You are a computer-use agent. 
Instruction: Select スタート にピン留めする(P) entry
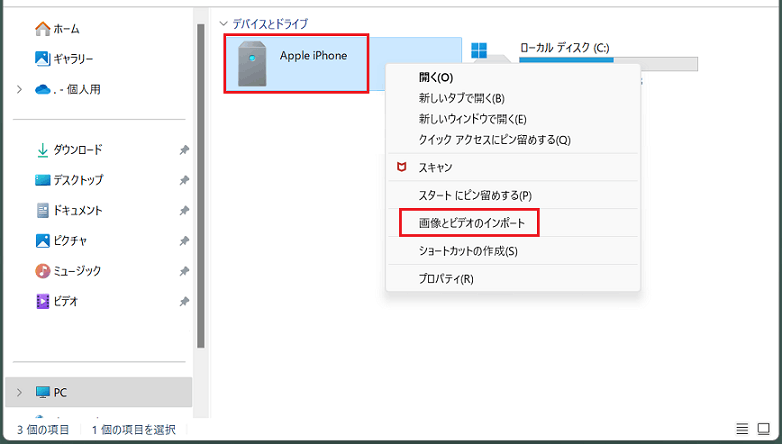(513, 195)
